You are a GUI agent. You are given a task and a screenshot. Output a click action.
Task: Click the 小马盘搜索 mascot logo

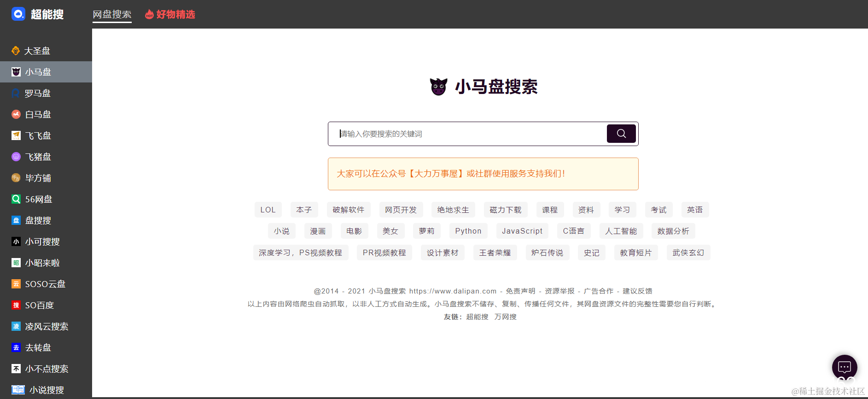438,87
